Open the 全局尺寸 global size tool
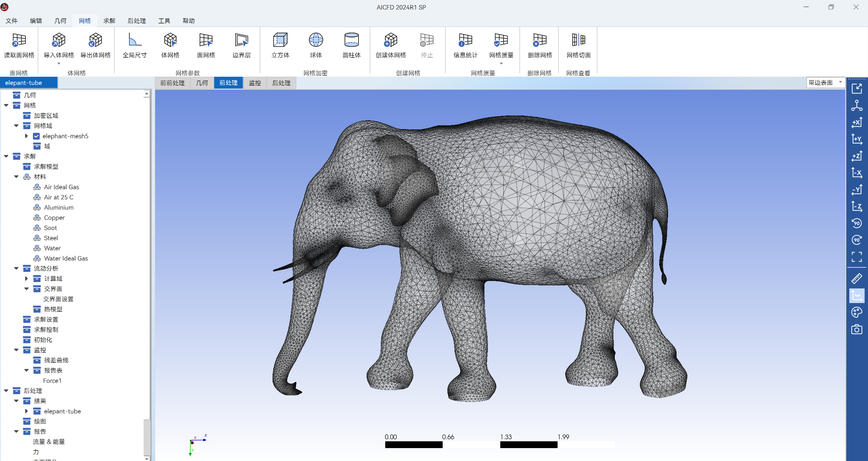Screen dimensions: 868x461 [x=134, y=40]
